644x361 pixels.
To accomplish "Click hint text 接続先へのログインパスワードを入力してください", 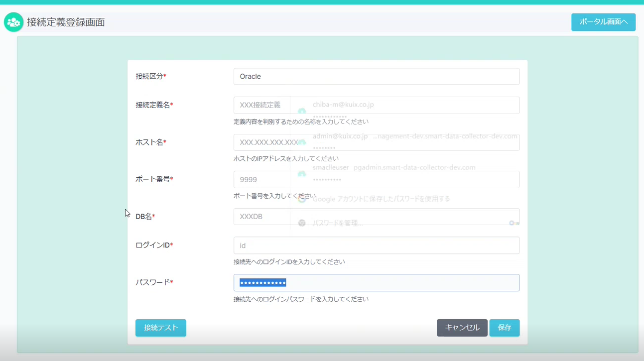I will coord(301,299).
